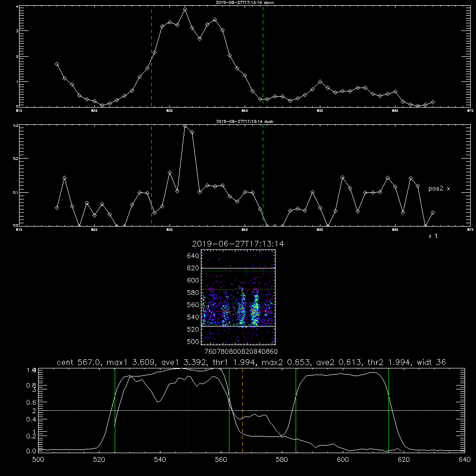476x476 pixels.
Task: Click the spectrogram title '2019-06-27T17:13:14'
Action: 238,244
